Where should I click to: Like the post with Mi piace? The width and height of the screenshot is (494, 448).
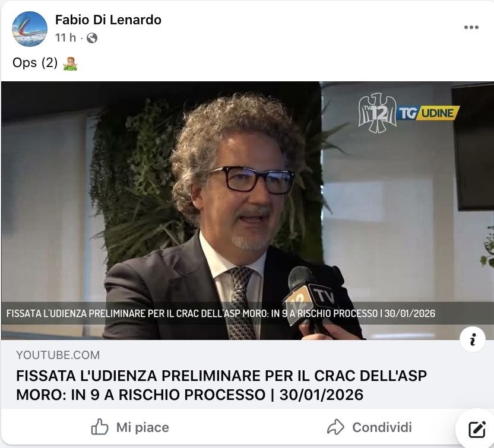(130, 427)
